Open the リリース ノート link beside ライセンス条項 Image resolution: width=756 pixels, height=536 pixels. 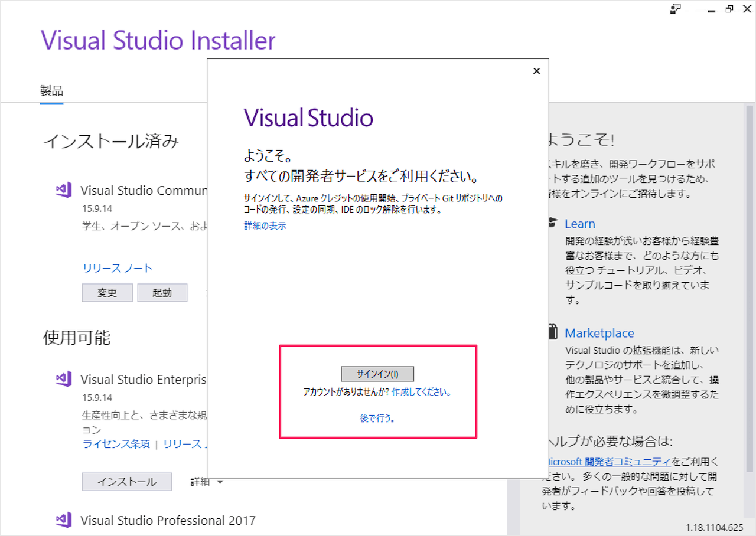184,444
